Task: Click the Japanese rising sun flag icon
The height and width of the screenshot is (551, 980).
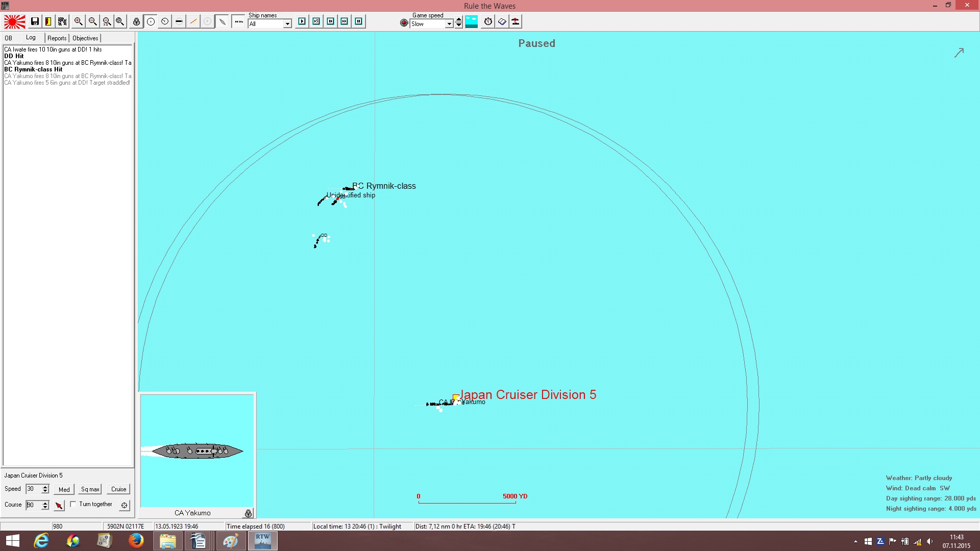Action: tap(15, 21)
